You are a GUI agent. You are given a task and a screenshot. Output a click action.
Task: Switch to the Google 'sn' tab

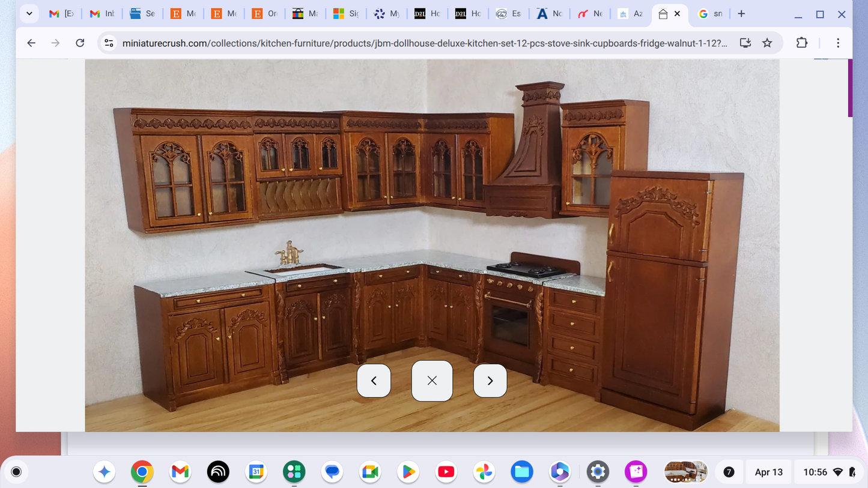(711, 14)
